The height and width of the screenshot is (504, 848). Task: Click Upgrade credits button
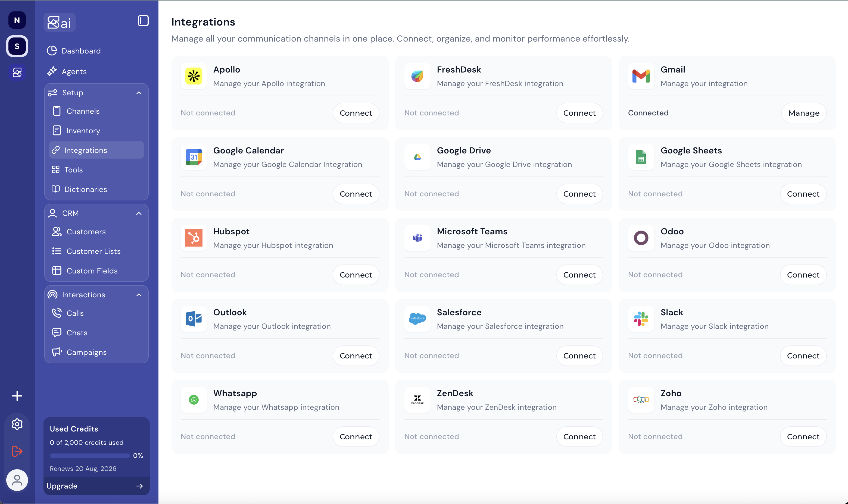(x=96, y=486)
